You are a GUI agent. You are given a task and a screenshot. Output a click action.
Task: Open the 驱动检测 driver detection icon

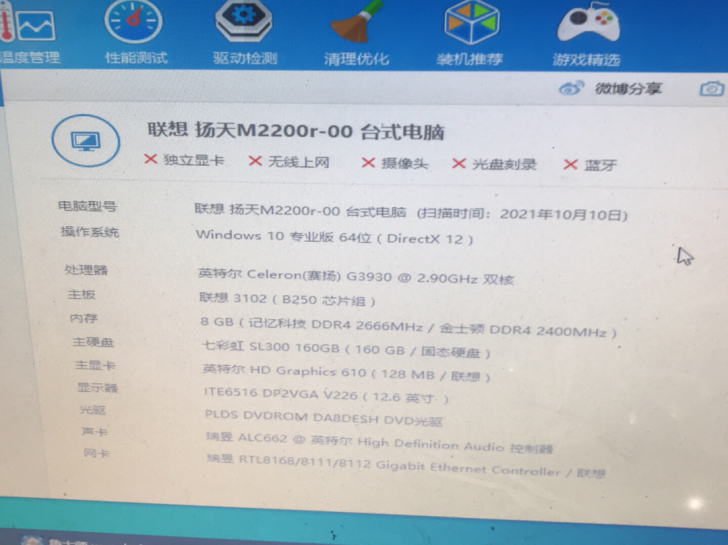point(244,19)
